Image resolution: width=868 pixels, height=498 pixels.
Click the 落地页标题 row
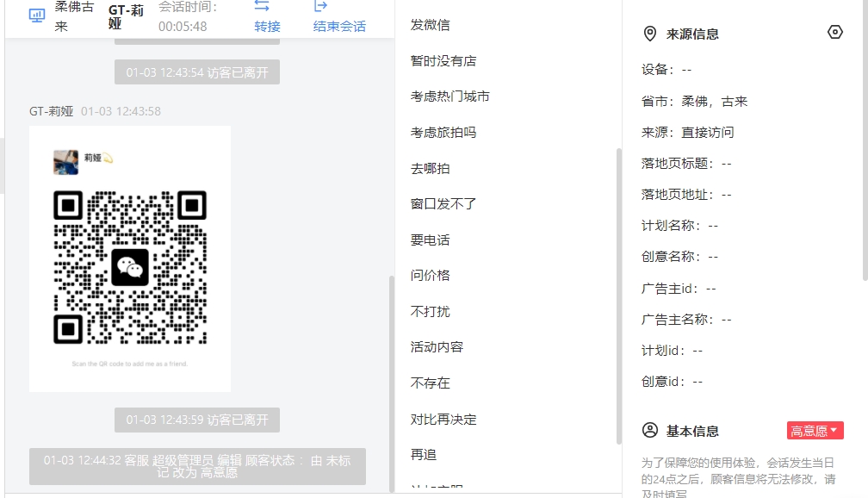pyautogui.click(x=686, y=164)
